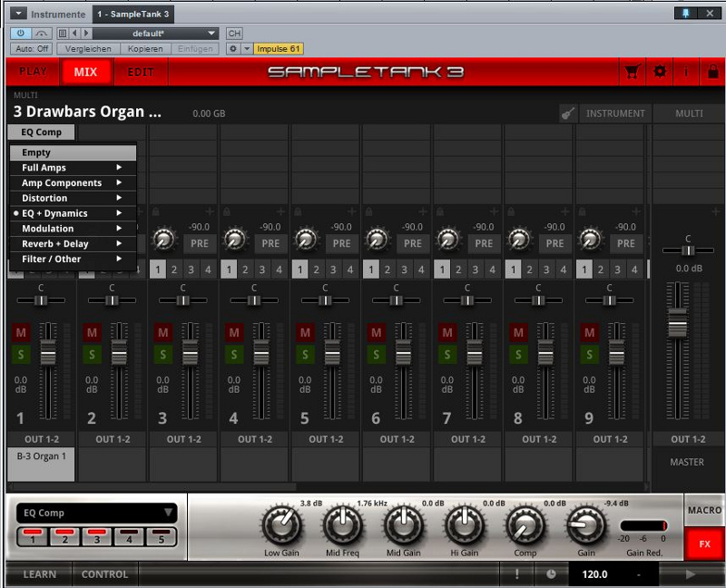Click the clock sync icon in the bottom bar

tap(551, 574)
